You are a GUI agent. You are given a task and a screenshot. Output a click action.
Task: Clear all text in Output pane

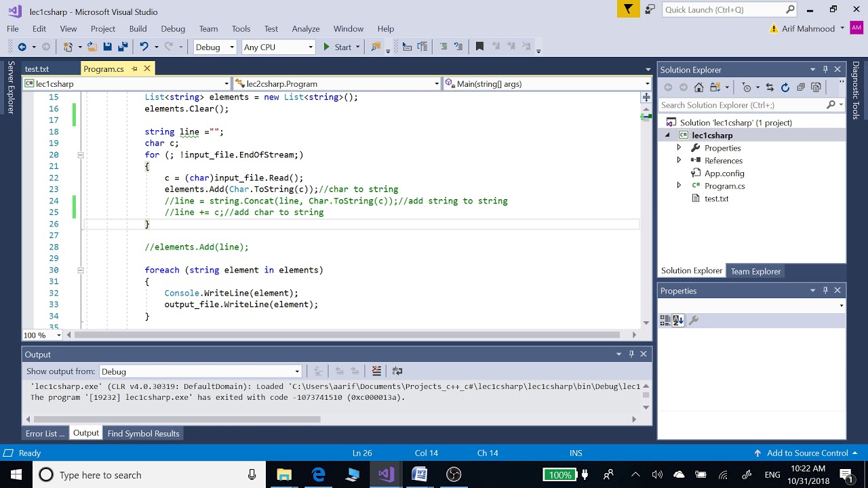pyautogui.click(x=376, y=371)
